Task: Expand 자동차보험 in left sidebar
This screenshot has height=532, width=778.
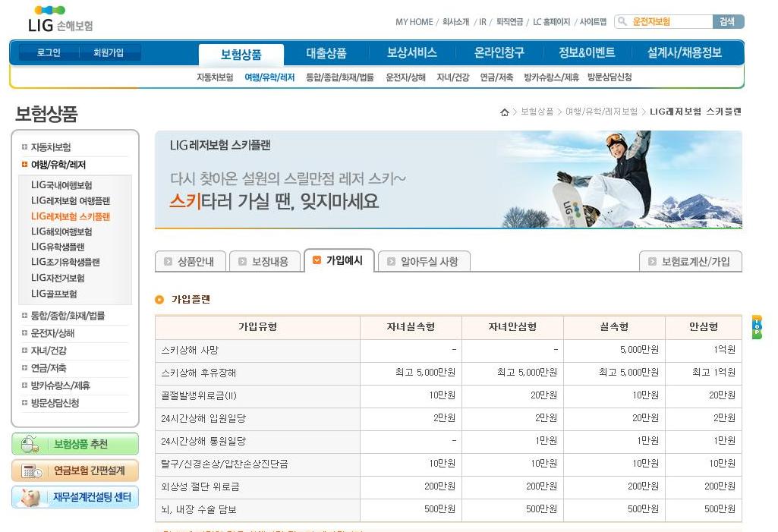Action: pos(50,147)
